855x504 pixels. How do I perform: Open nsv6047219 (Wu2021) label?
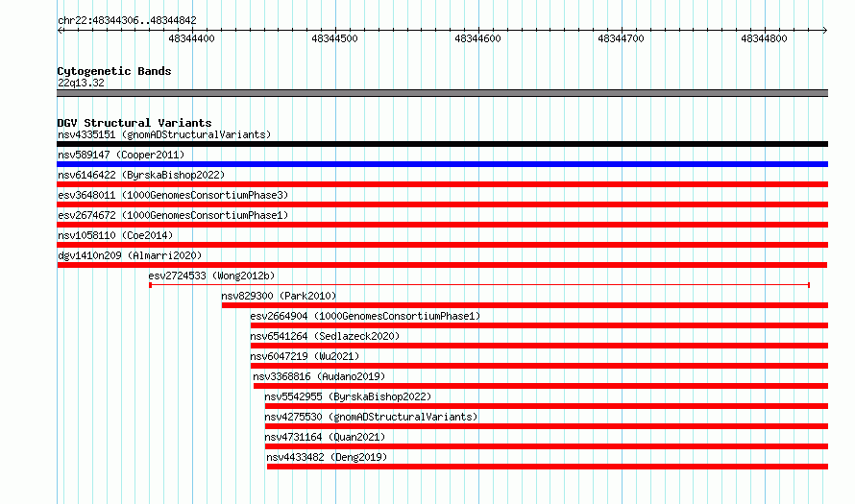point(305,356)
